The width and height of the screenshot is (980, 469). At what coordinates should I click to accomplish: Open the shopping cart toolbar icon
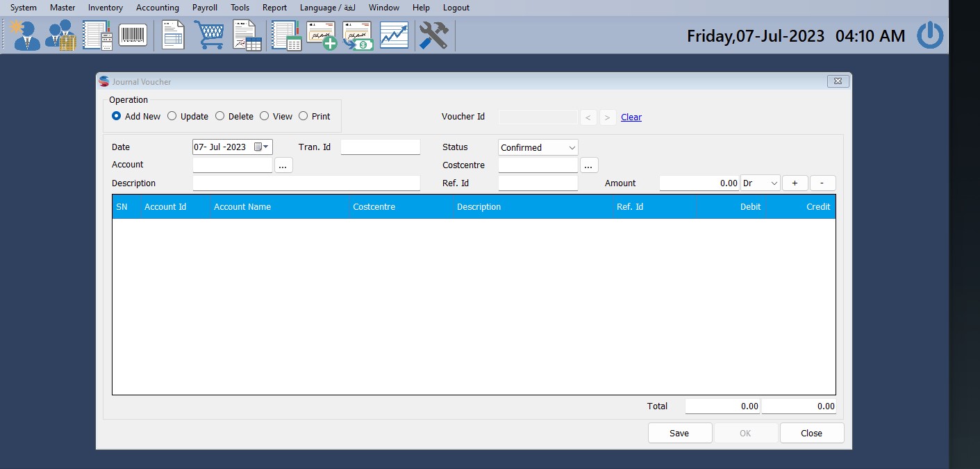pyautogui.click(x=209, y=35)
